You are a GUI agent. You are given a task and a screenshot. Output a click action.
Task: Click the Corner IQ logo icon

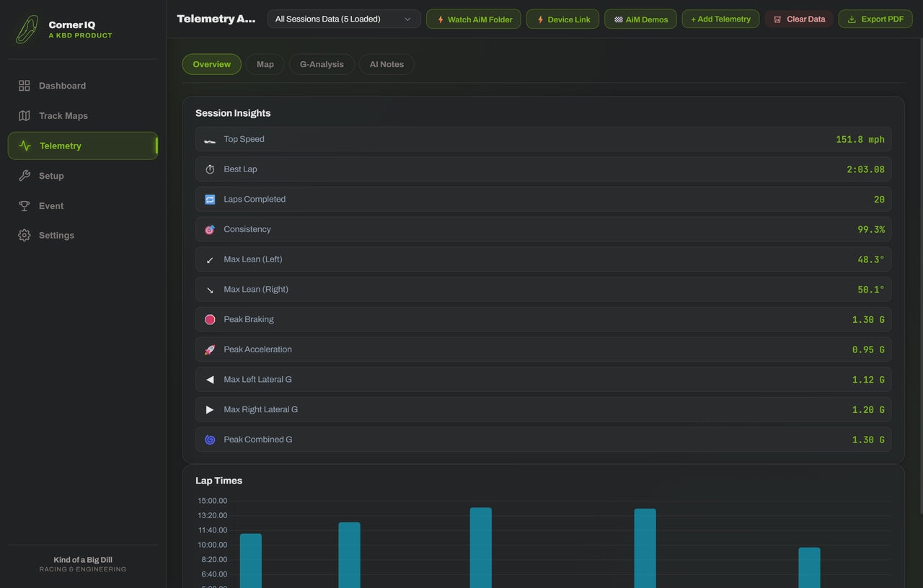coord(27,30)
